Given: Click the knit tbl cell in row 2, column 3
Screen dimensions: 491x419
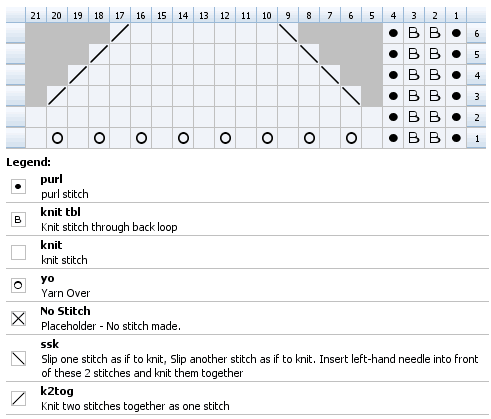Looking at the screenshot, I should (414, 117).
